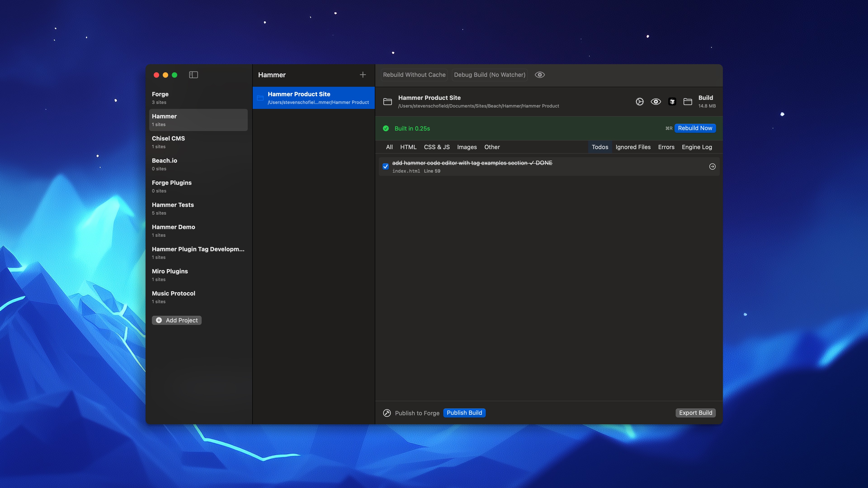Screen dimensions: 868x488
Task: Select the Hammer Demo project
Action: pos(198,231)
